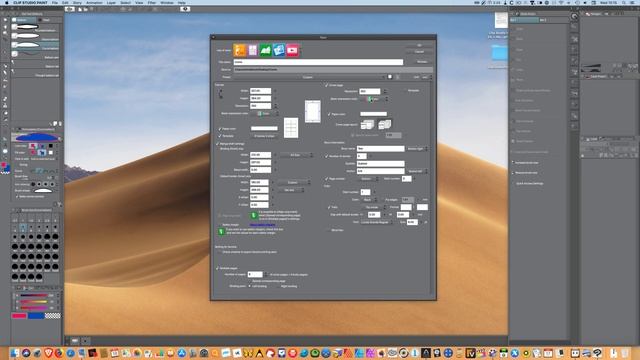Screen dimensions: 640x360
Task: Select the Pen tool in the tool palette
Action: pos(5,72)
